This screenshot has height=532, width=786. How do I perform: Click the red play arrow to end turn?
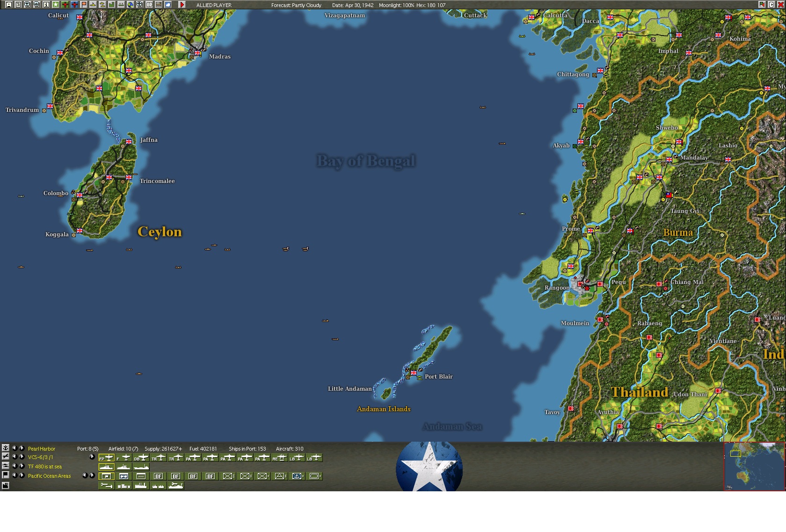click(x=182, y=5)
